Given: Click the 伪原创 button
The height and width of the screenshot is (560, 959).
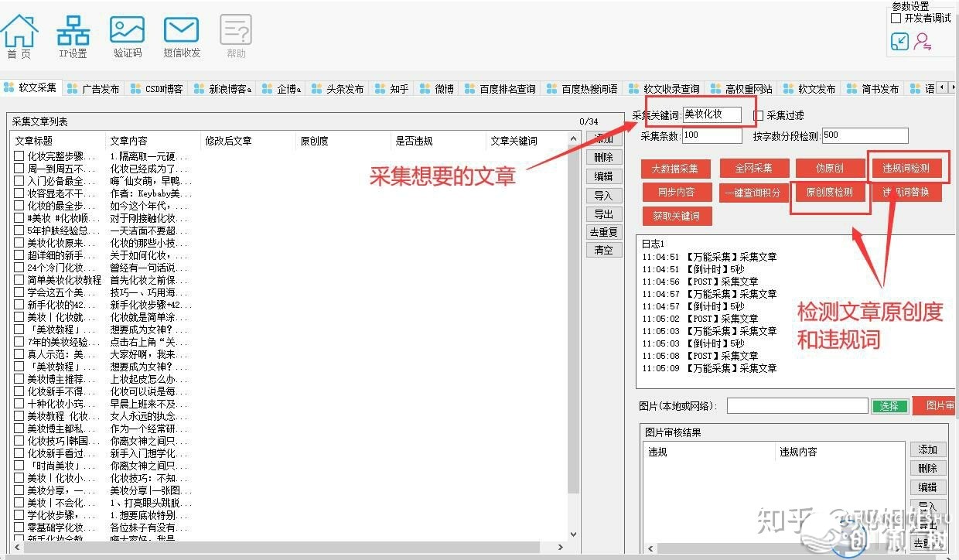Looking at the screenshot, I should 830,168.
